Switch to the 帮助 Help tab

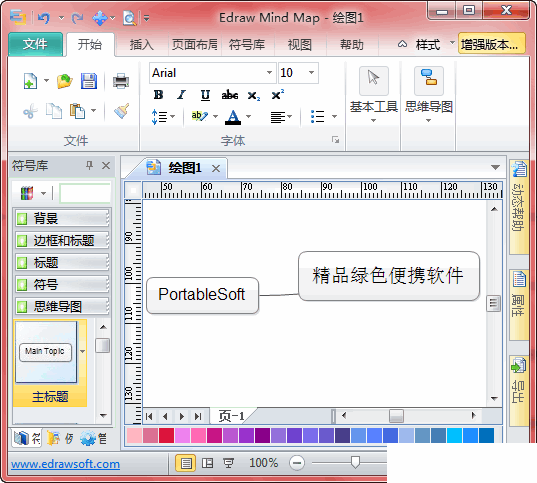pyautogui.click(x=352, y=45)
